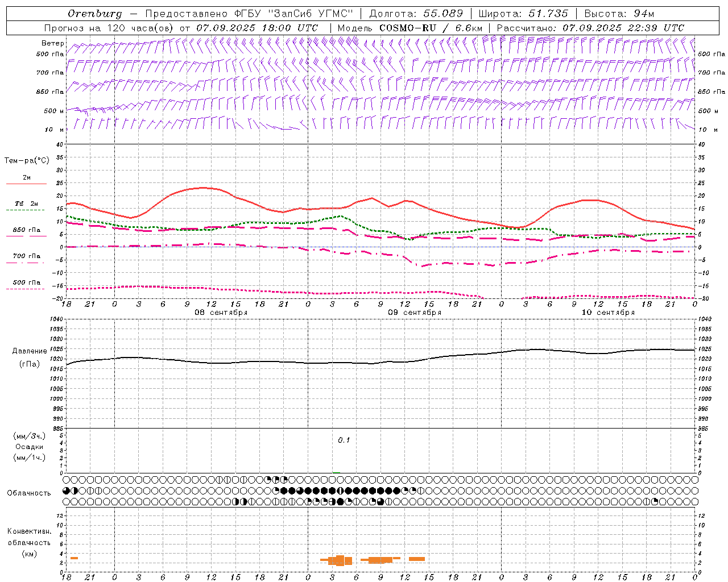Click the "(км)" unit under convective cloud label
Viewport: 728px width, 582px height.
[30, 554]
